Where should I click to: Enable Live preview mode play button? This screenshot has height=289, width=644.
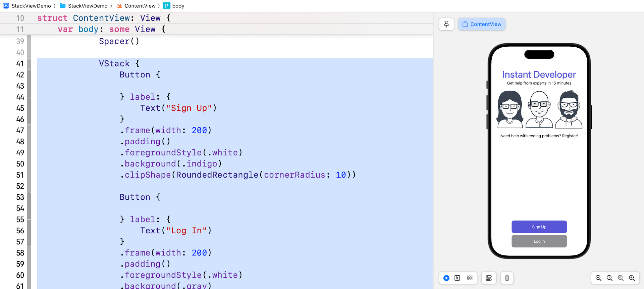coord(446,278)
